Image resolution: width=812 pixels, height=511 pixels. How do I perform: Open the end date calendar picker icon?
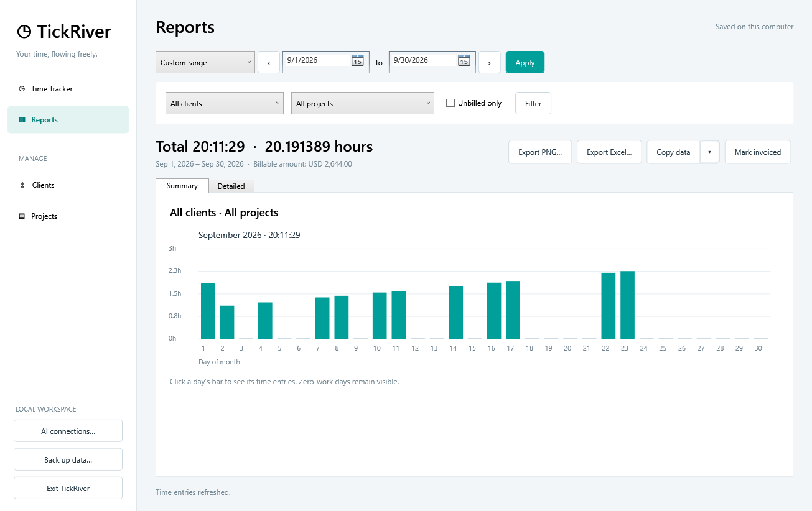tap(464, 60)
